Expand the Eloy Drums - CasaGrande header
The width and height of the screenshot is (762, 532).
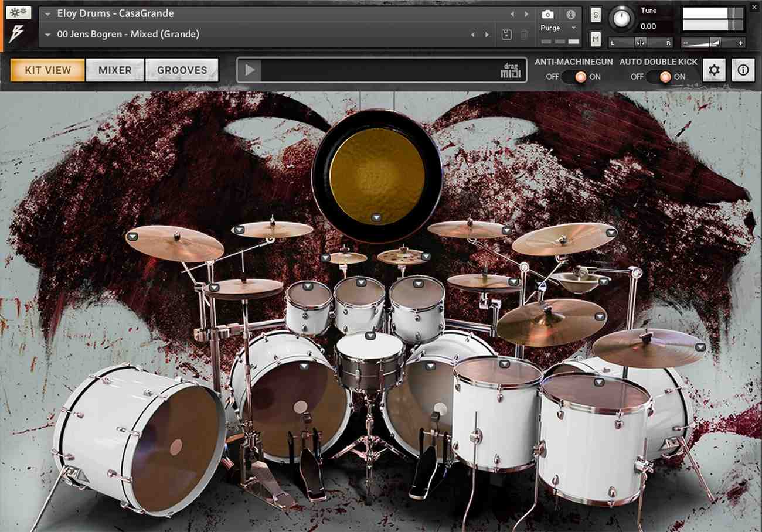47,13
